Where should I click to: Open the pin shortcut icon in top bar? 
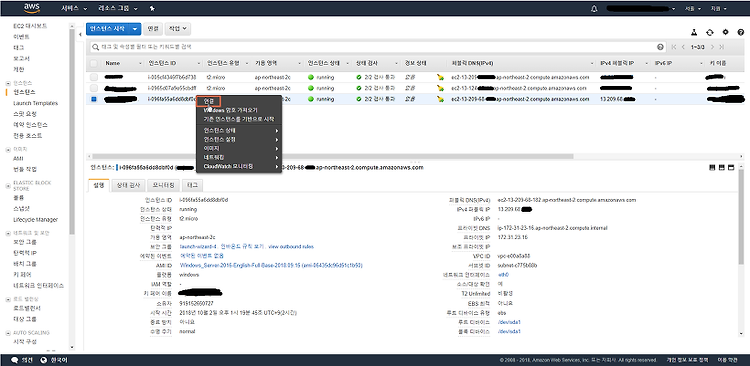(x=152, y=9)
